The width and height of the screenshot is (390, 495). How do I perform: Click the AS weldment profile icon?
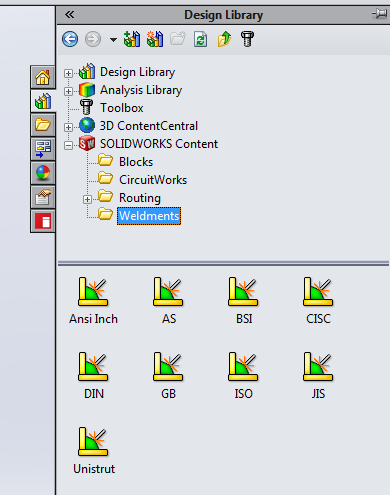168,292
